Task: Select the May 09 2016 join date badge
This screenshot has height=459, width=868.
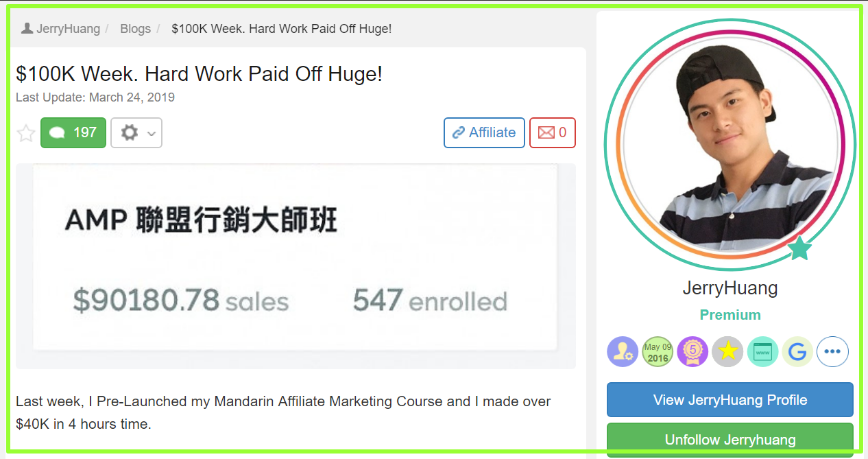Action: (658, 352)
